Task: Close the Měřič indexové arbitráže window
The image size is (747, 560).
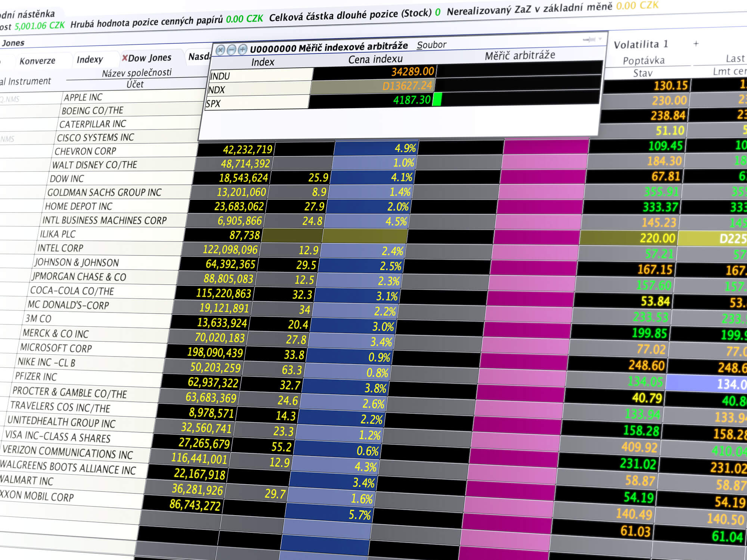Action: click(x=220, y=50)
